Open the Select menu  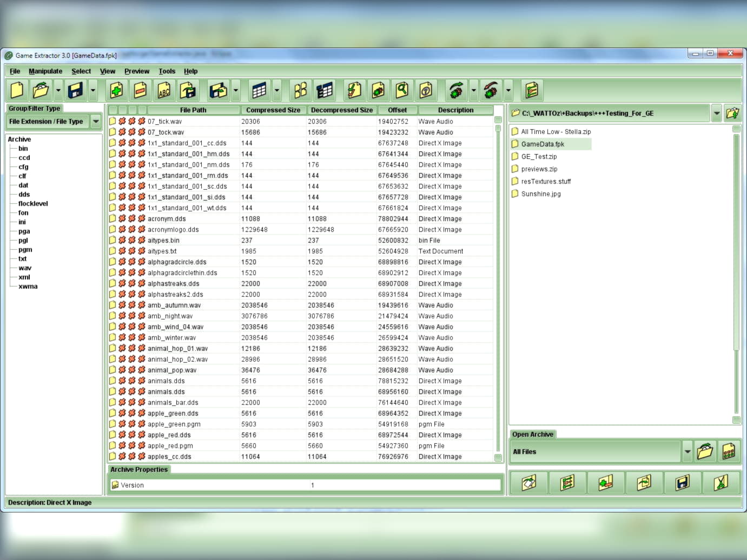tap(81, 71)
